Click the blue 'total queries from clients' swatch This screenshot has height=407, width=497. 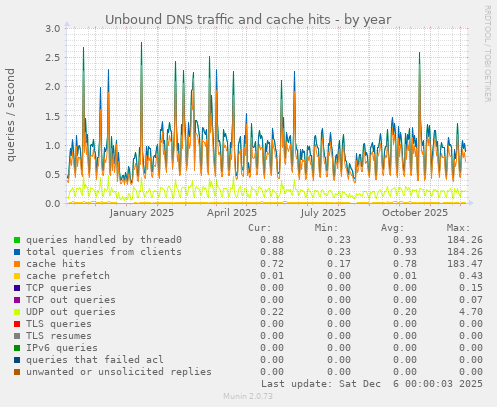click(17, 252)
